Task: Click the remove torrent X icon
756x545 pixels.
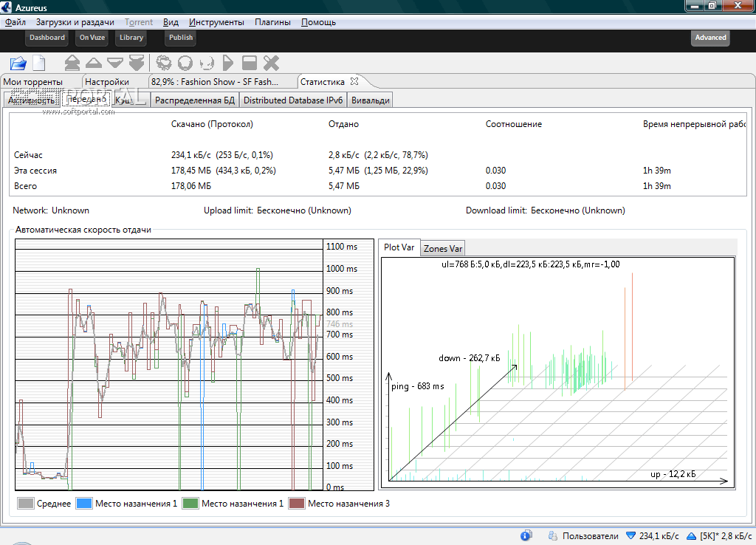Action: click(271, 64)
